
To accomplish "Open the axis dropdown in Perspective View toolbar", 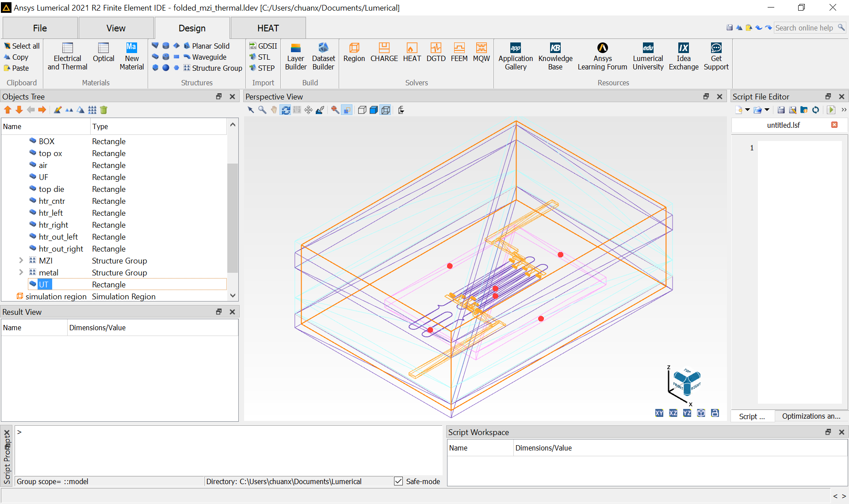I will 401,110.
